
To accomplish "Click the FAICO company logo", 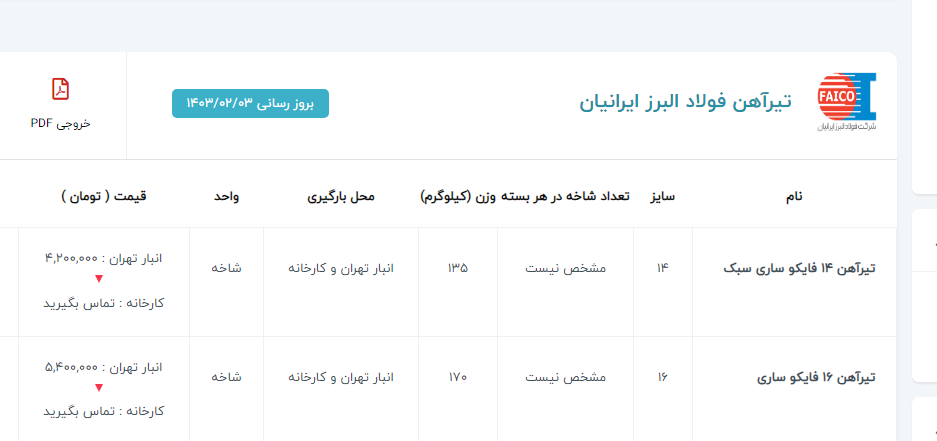I will (x=846, y=102).
